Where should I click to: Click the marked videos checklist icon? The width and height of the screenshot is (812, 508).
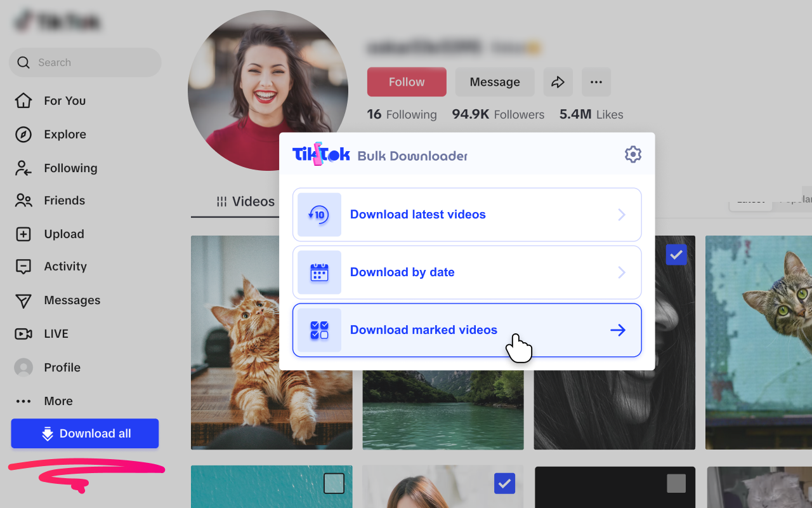tap(319, 330)
